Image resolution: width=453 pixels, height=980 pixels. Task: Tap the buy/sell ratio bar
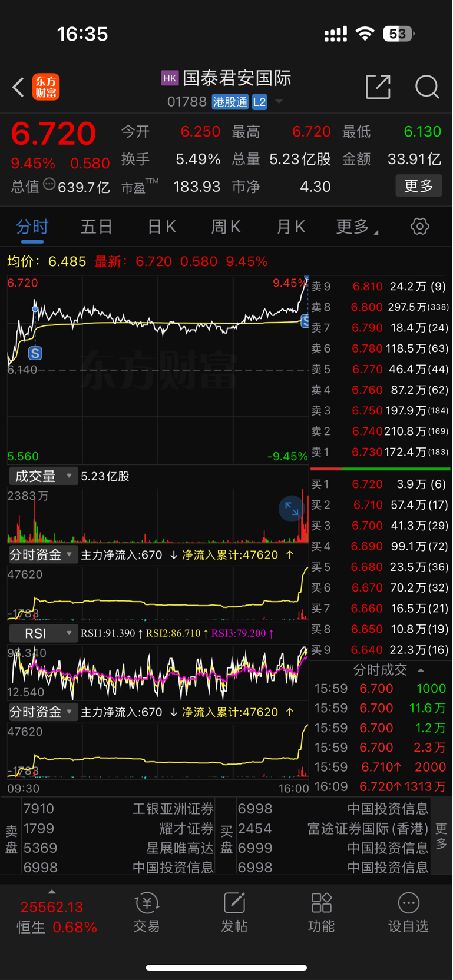pyautogui.click(x=380, y=469)
